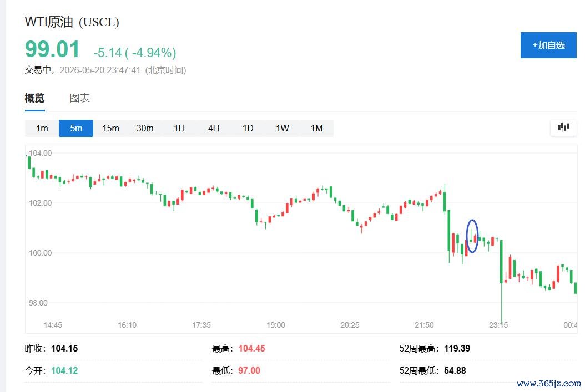Click the long-wick candle near 23:15
The width and height of the screenshot is (585, 392).
click(501, 280)
